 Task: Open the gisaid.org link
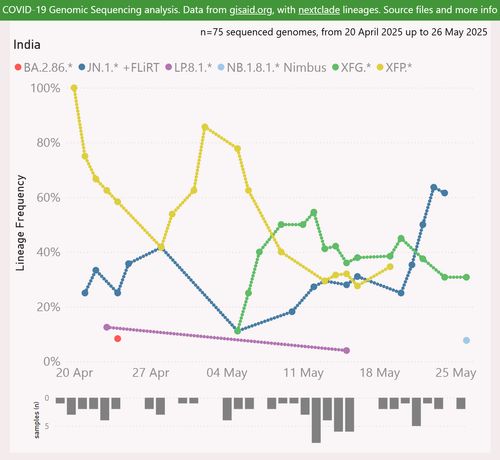click(251, 10)
